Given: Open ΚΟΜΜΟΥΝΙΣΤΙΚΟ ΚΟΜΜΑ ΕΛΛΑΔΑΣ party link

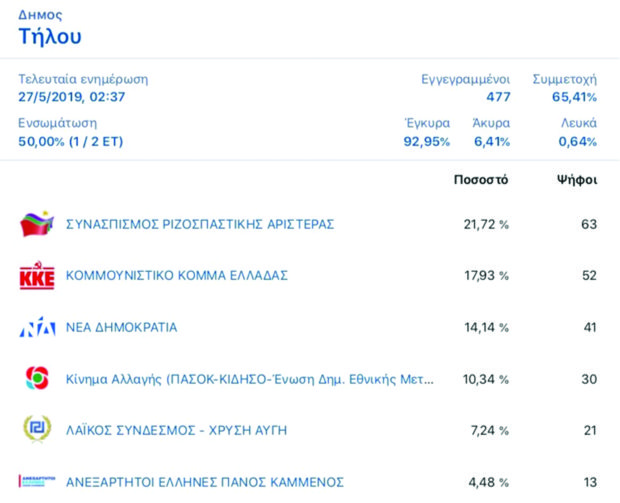Looking at the screenshot, I should 176,276.
